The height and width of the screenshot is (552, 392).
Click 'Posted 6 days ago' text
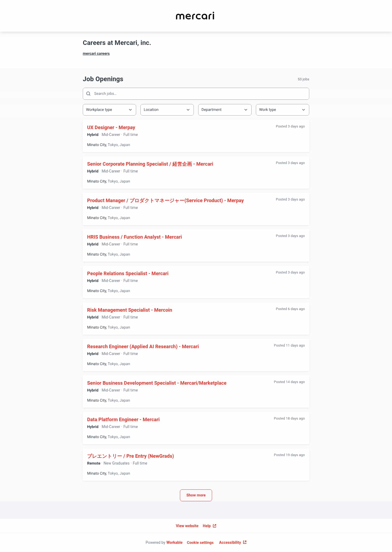(x=290, y=309)
